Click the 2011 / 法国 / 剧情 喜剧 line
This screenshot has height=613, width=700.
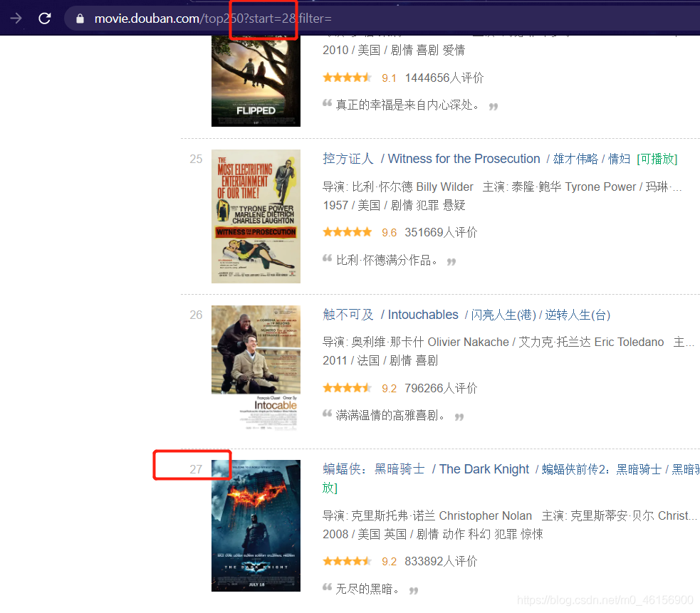click(x=380, y=360)
